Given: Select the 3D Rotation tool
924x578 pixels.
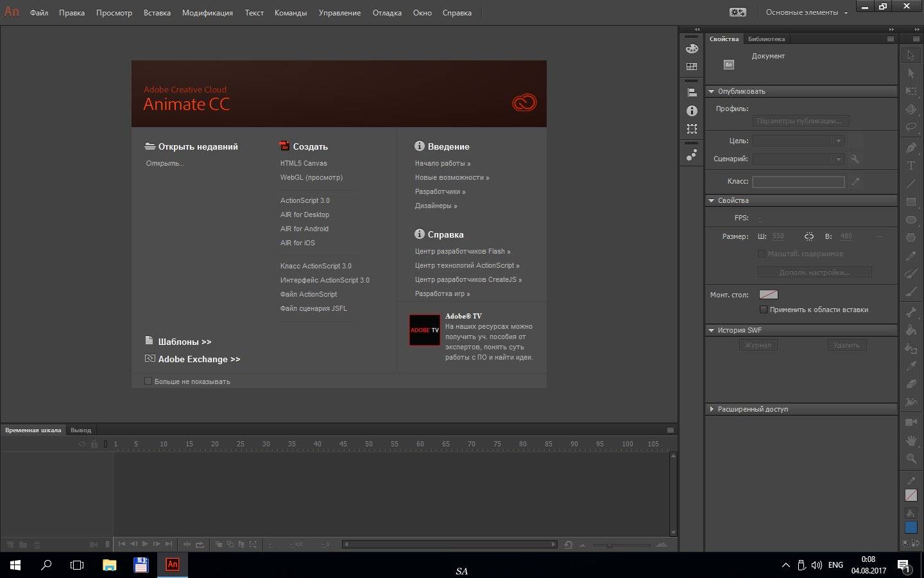Looking at the screenshot, I should 911,109.
